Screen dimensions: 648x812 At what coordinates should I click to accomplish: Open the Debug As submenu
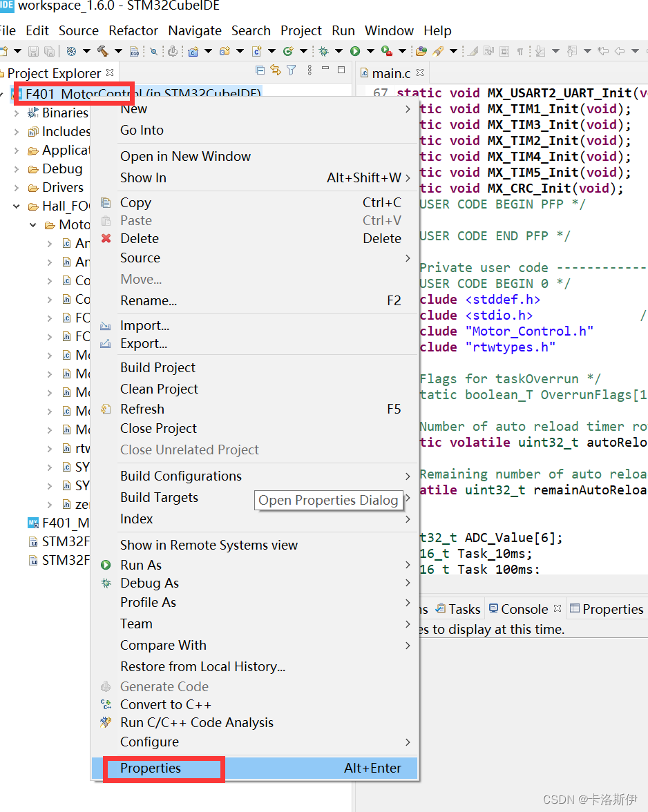click(x=254, y=583)
